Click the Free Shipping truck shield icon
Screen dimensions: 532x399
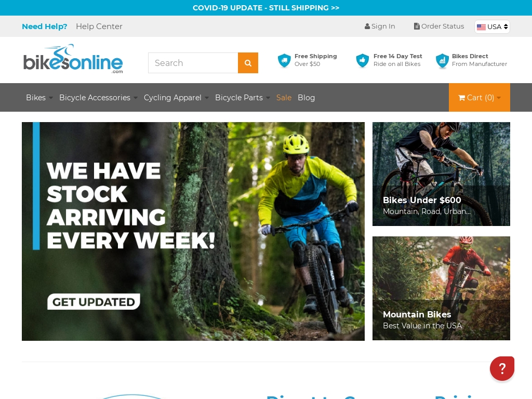tap(284, 61)
